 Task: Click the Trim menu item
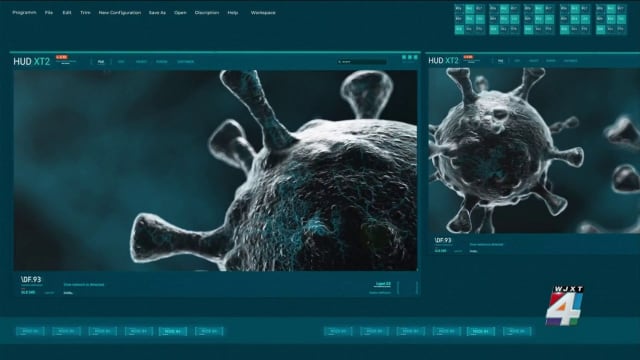85,13
